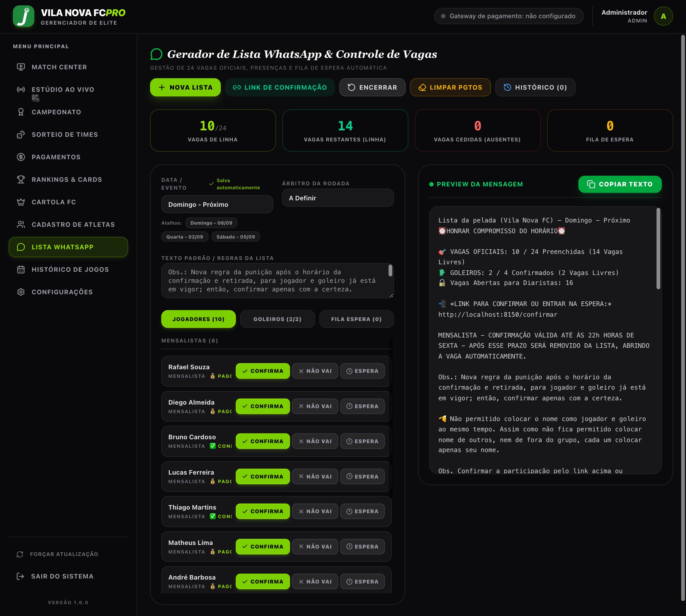Set Matheus Lima to Espera
The width and height of the screenshot is (686, 616).
pos(362,547)
